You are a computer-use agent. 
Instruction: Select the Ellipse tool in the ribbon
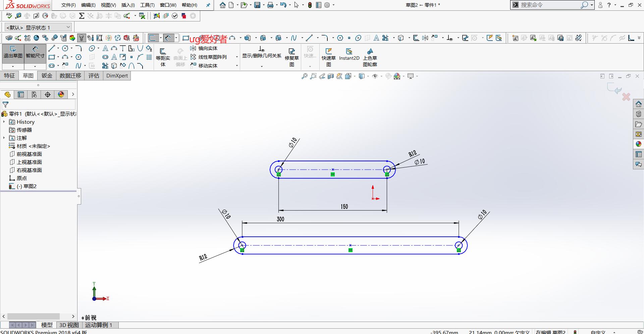pyautogui.click(x=92, y=49)
